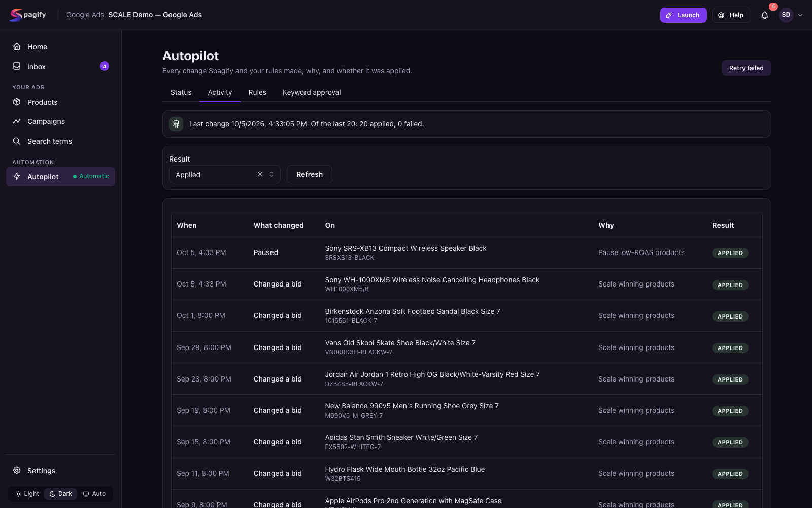Open the notifications bell
Viewport: 812px width, 508px height.
pos(764,15)
